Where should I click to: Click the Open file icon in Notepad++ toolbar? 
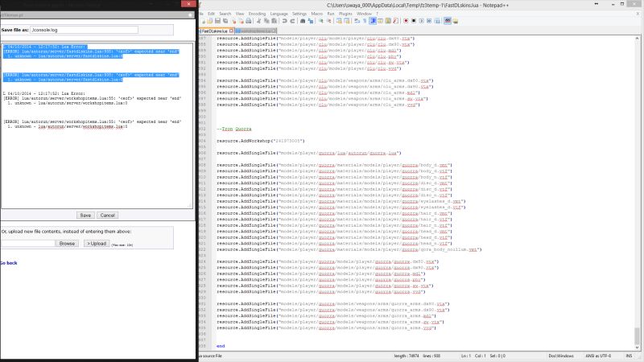click(209, 21)
